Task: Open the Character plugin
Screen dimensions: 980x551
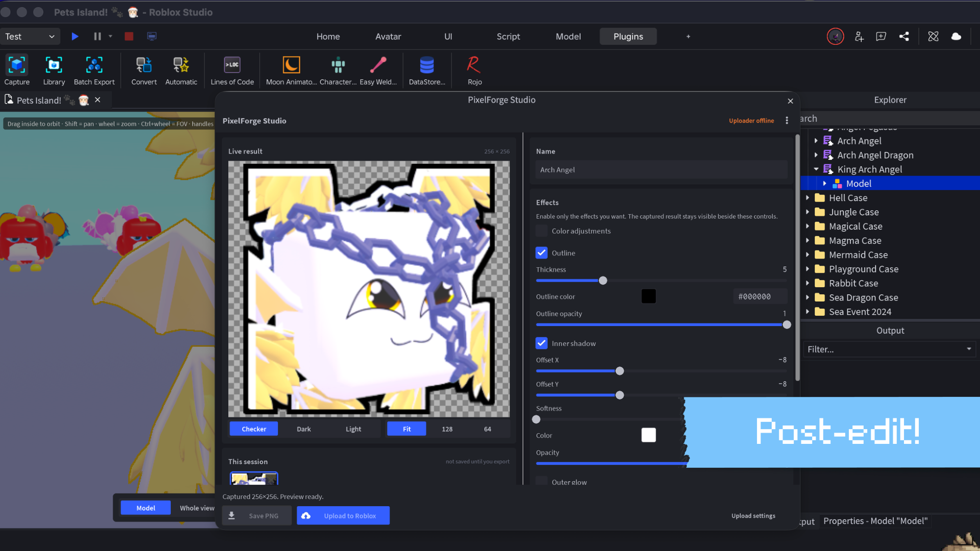Action: tap(338, 70)
